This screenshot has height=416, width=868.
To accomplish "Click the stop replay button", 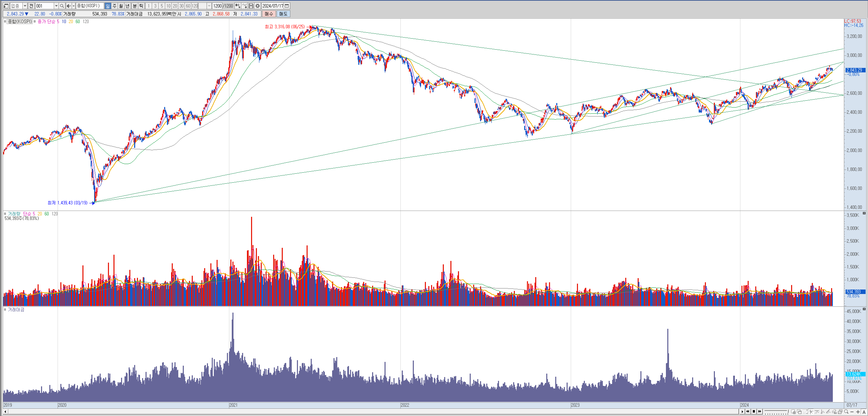I will (754, 412).
